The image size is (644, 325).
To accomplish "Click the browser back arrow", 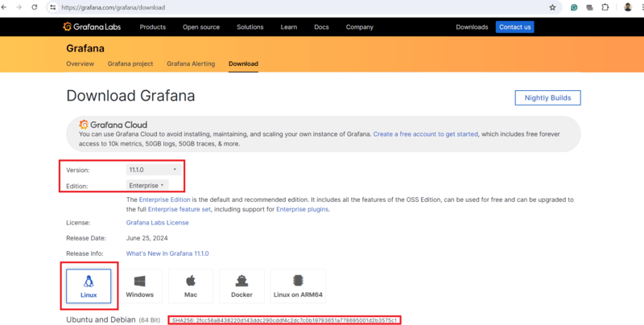I will (x=4, y=7).
